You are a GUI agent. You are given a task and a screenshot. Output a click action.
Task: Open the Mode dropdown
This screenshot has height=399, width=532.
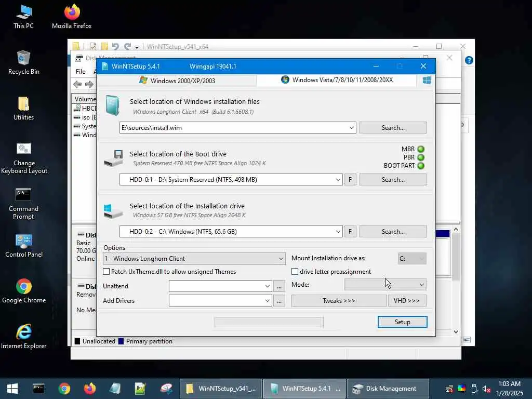click(x=385, y=284)
